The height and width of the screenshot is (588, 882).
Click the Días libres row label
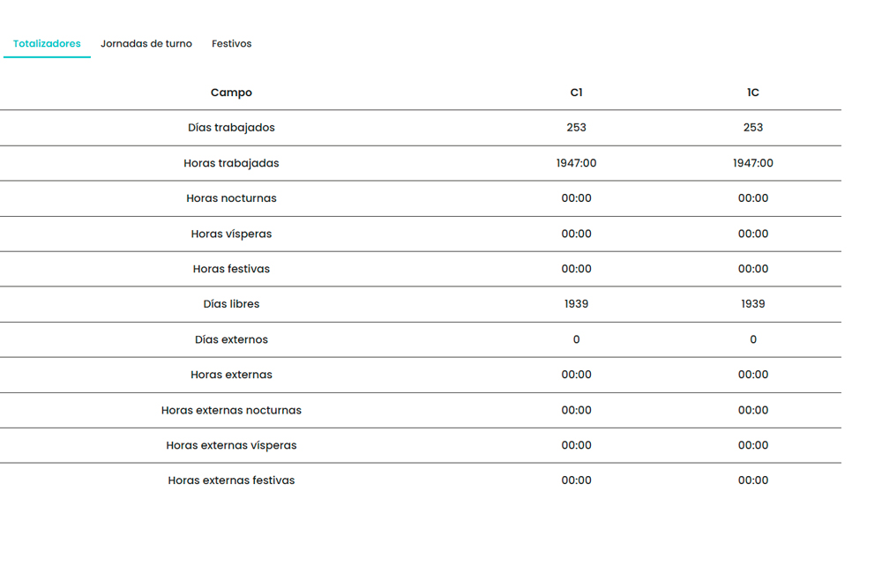click(231, 304)
